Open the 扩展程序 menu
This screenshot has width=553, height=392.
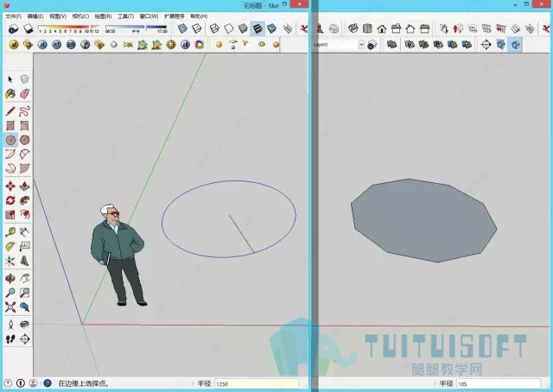(175, 16)
